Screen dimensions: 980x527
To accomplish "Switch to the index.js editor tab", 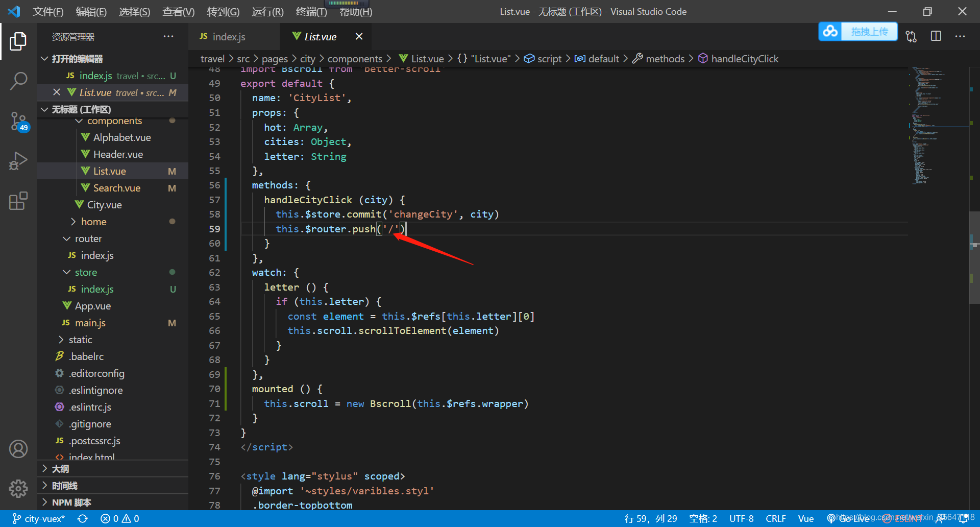I will [x=234, y=37].
